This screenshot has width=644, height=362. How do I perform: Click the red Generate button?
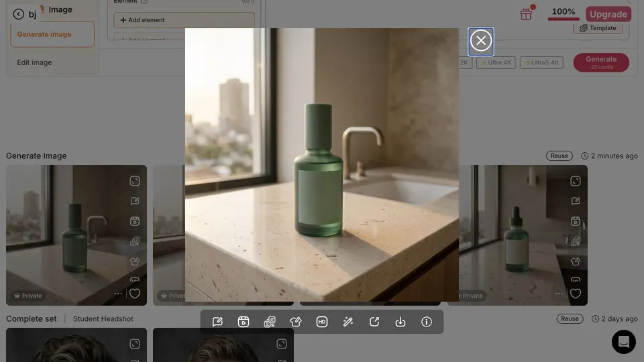coord(601,62)
